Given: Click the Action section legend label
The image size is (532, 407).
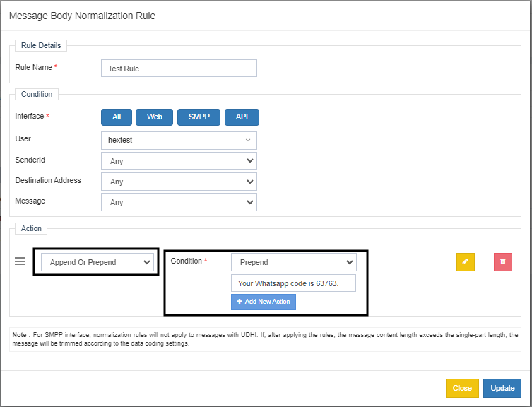Looking at the screenshot, I should click(x=31, y=228).
